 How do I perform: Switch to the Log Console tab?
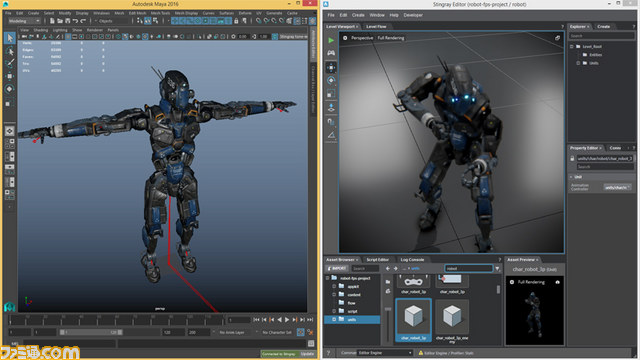click(412, 260)
